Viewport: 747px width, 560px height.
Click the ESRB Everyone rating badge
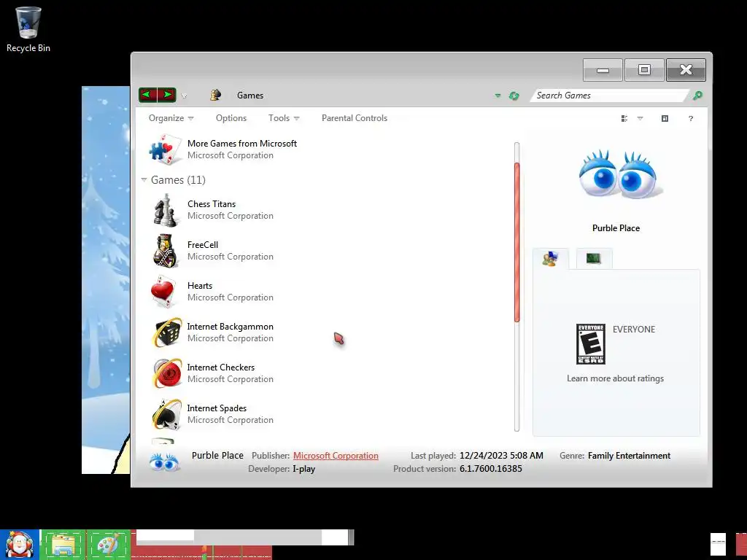pos(591,344)
